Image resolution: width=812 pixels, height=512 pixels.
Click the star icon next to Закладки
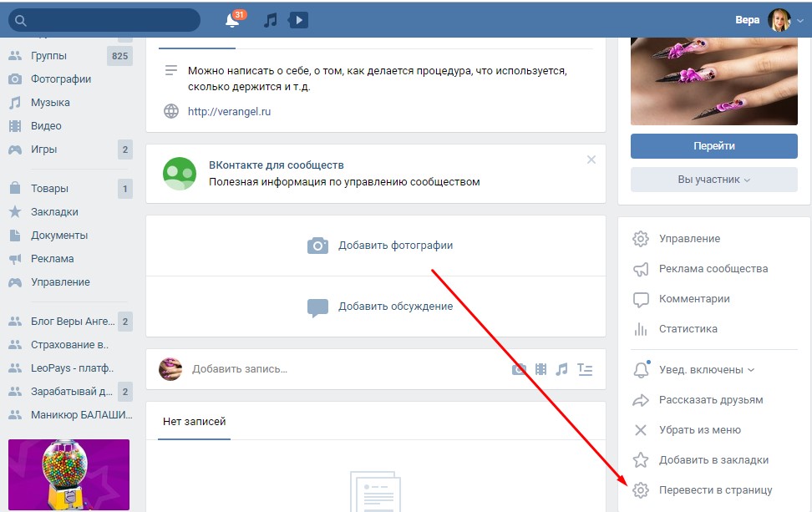point(15,211)
